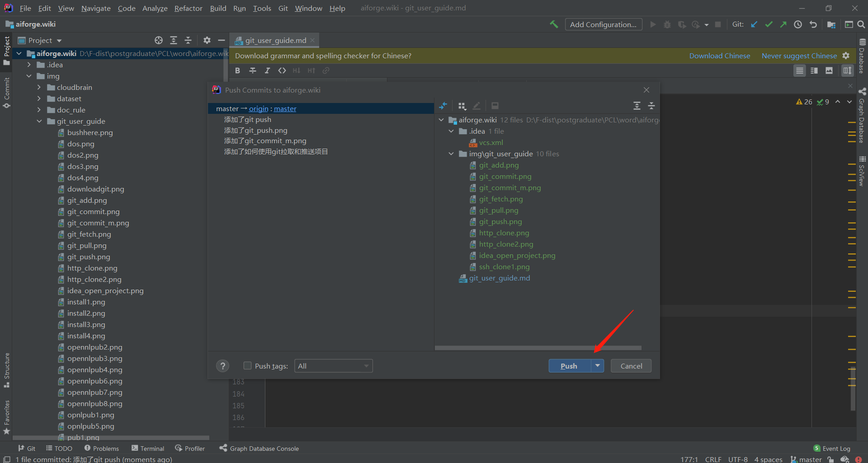Switch to editor and preview view
Image resolution: width=868 pixels, height=463 pixels.
(x=814, y=70)
